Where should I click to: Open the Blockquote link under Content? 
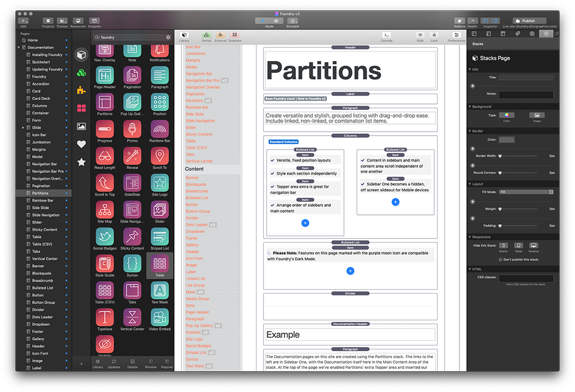click(196, 185)
